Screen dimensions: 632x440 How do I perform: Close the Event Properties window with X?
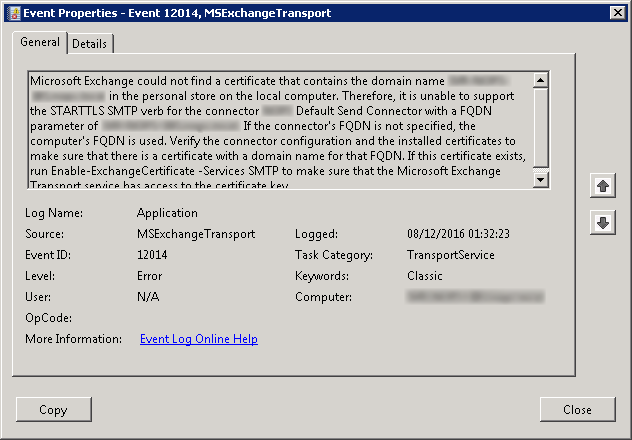point(617,13)
